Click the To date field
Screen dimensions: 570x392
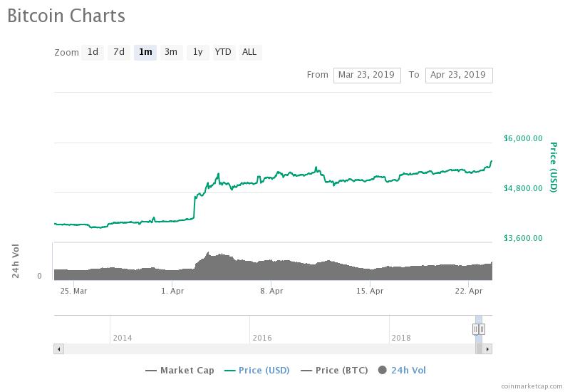pyautogui.click(x=459, y=75)
